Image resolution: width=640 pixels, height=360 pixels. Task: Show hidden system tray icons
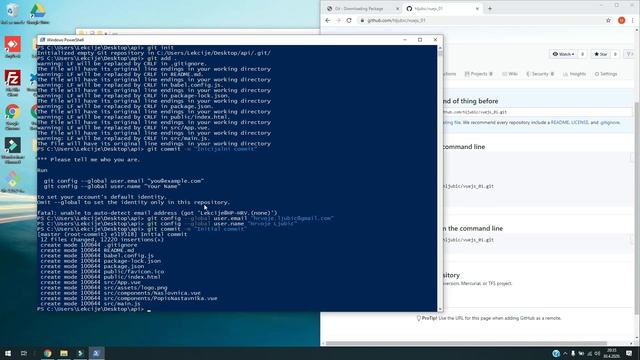click(x=565, y=353)
